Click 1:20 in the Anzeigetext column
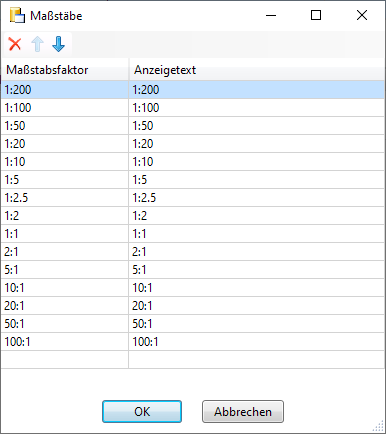This screenshot has height=434, width=386. pos(256,144)
